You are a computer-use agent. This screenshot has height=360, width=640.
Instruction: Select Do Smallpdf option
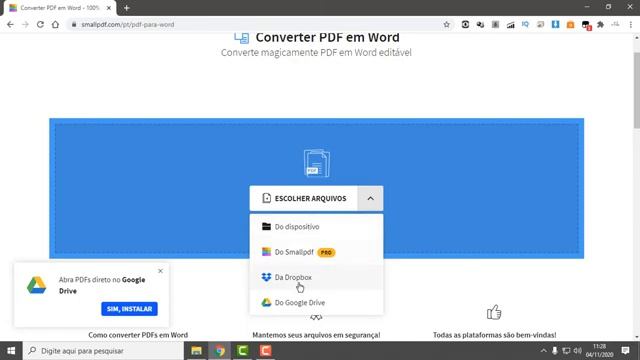point(316,252)
